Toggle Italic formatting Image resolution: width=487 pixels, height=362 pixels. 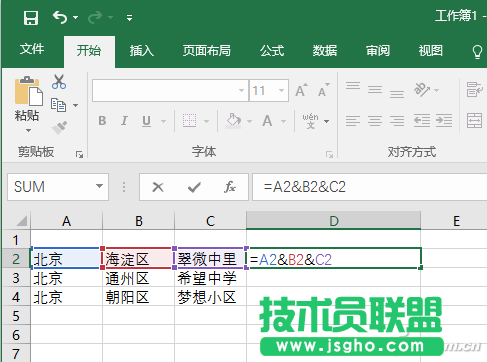[x=124, y=121]
